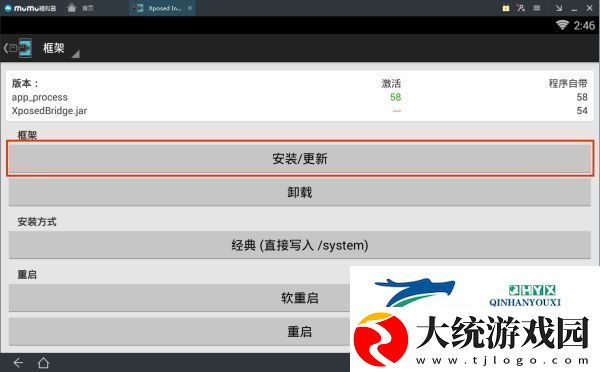Viewport: 600px width, 372px height.
Task: Click the Android WiFi status icon
Action: tap(562, 25)
